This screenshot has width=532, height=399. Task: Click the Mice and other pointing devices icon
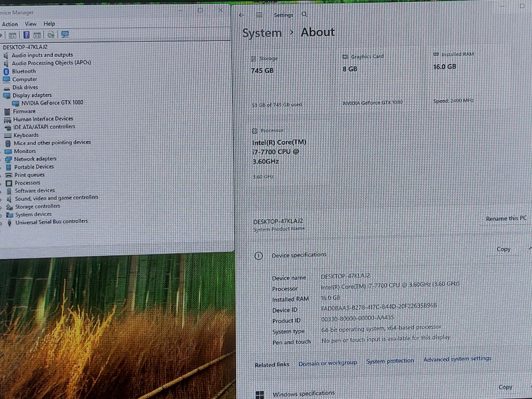tap(8, 143)
